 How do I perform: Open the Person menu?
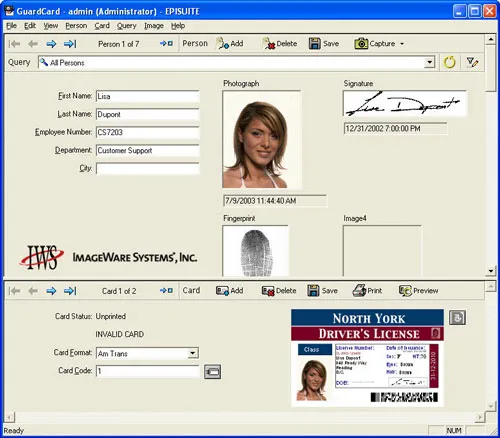pos(76,26)
